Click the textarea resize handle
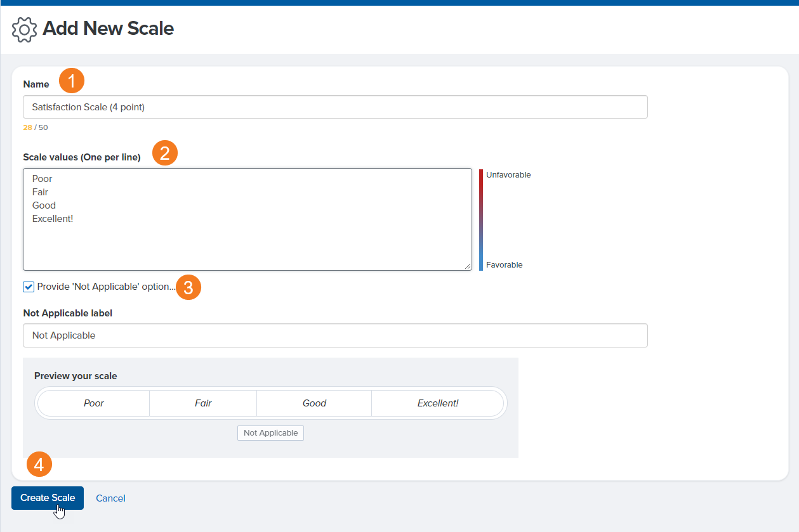Image resolution: width=799 pixels, height=532 pixels. 468,266
